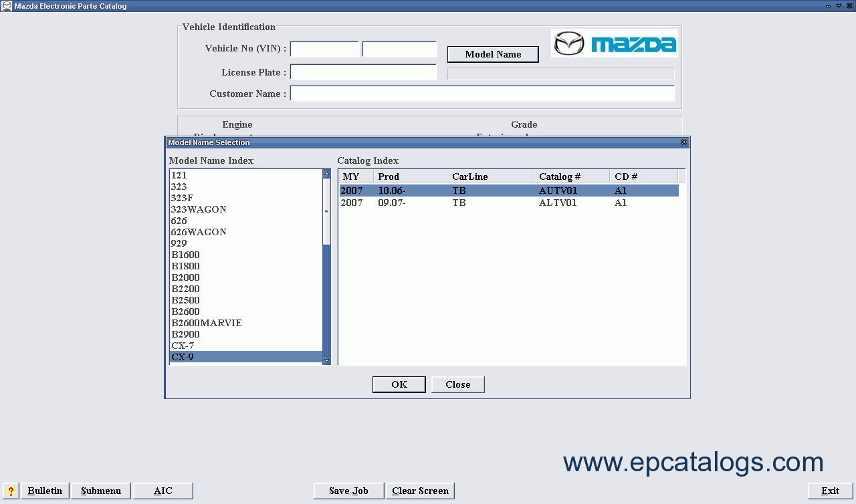Select catalog row AUTV01
The width and height of the screenshot is (856, 504).
point(509,191)
